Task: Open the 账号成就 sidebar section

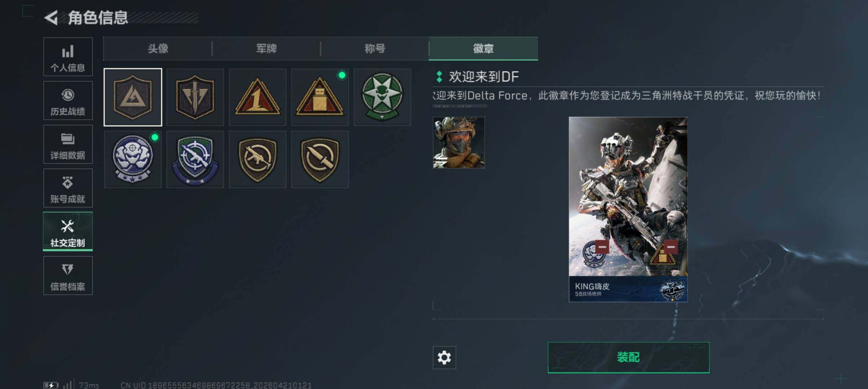Action: pyautogui.click(x=68, y=188)
